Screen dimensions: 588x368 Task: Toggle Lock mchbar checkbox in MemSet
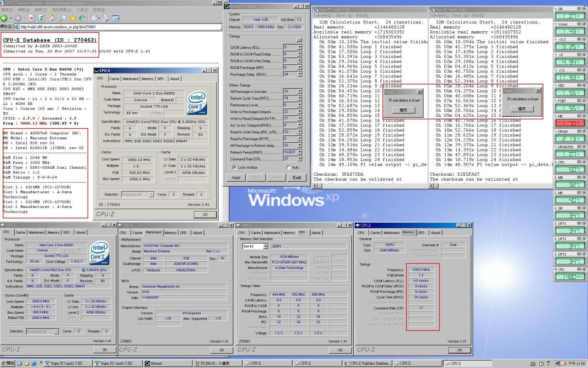(235, 167)
